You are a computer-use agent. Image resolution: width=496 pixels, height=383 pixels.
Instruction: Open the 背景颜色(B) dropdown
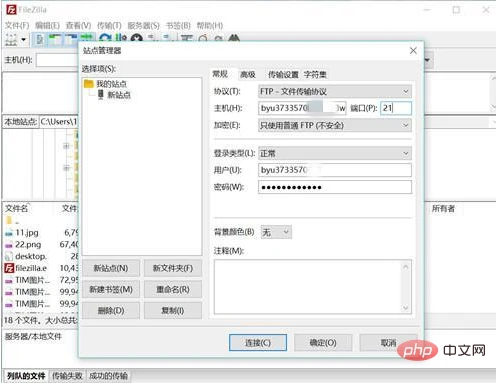pos(276,232)
